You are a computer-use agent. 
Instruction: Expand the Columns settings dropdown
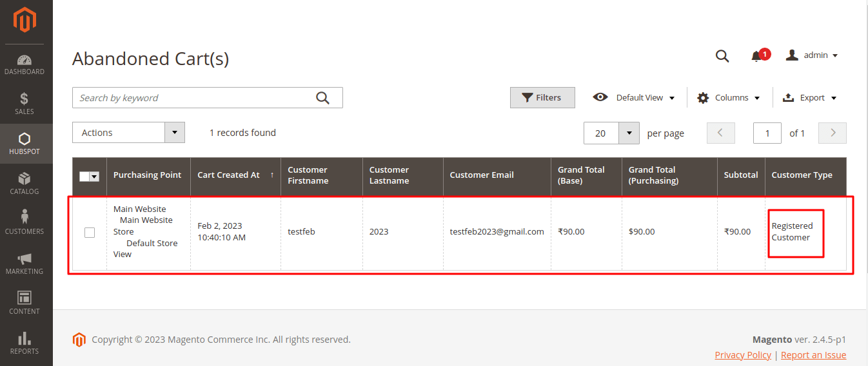pos(729,98)
